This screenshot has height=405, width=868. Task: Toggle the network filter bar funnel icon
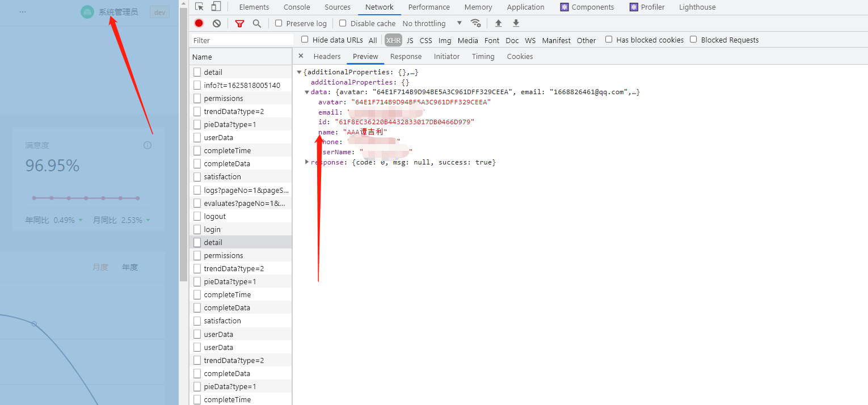coord(239,23)
